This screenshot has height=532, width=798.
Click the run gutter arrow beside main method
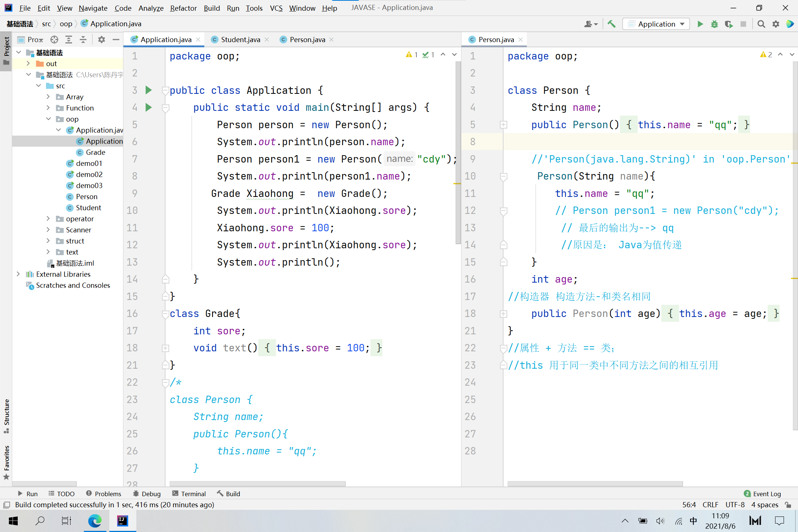[x=149, y=108]
